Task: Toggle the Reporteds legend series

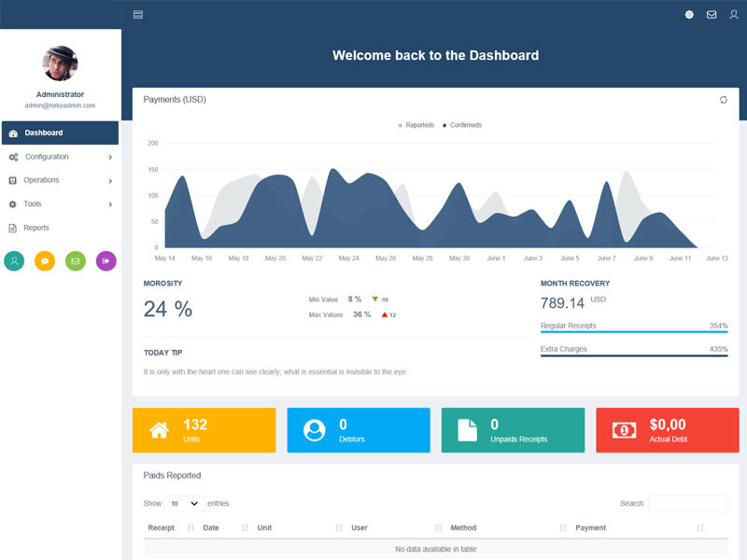Action: [x=416, y=125]
